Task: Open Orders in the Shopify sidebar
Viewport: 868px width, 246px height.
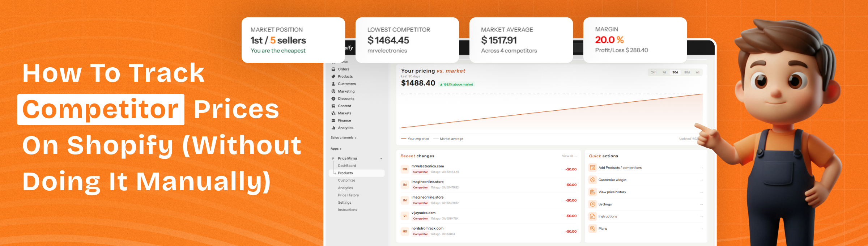Action: (343, 69)
